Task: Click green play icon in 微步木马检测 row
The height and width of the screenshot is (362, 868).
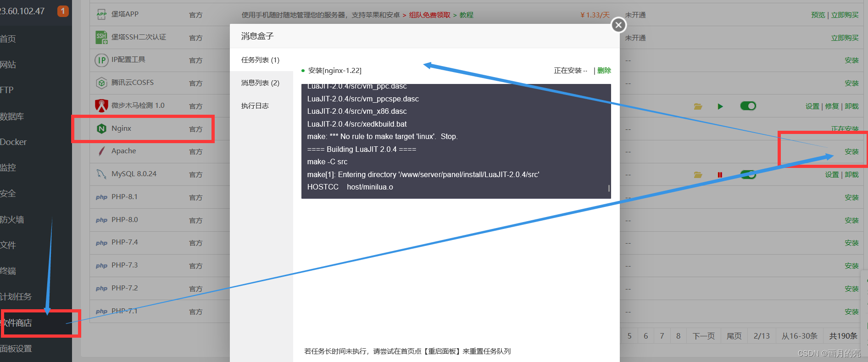Action: coord(720,106)
